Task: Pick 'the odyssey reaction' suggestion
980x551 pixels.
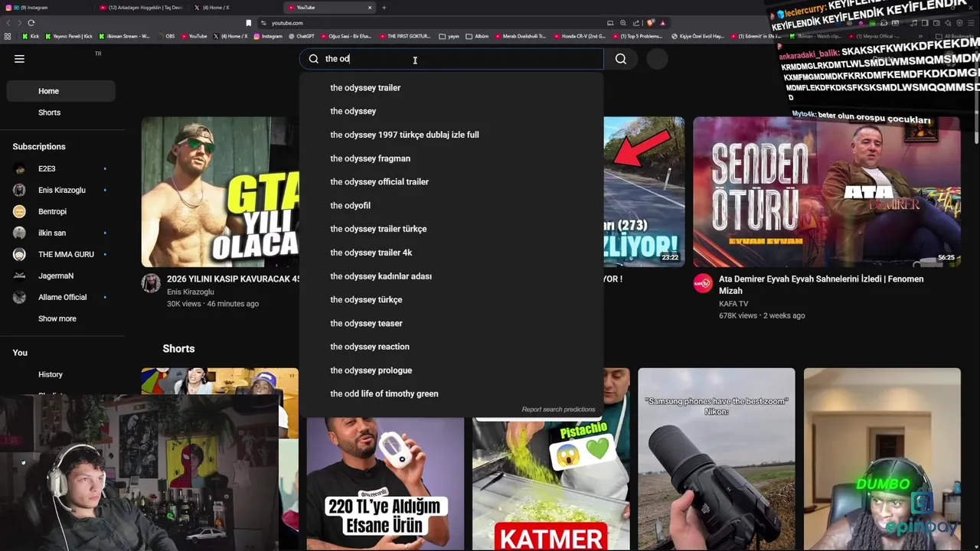Action: 452,347
